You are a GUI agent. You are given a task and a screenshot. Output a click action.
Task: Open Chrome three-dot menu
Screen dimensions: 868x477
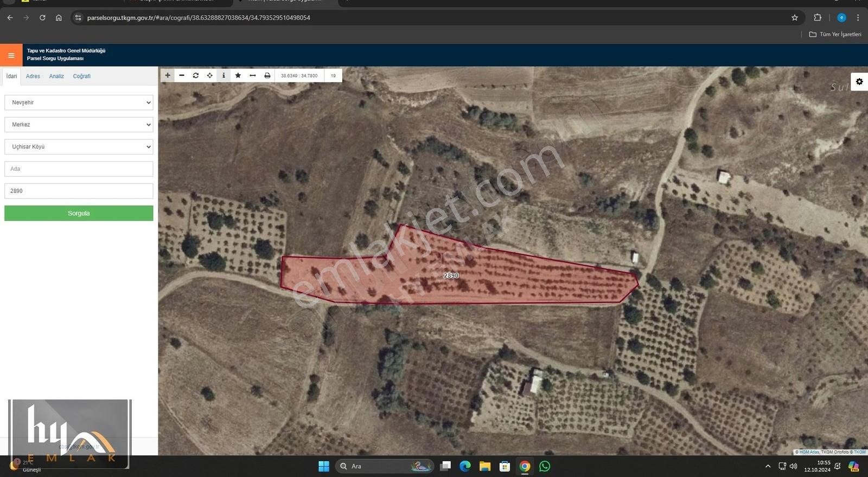(x=858, y=18)
